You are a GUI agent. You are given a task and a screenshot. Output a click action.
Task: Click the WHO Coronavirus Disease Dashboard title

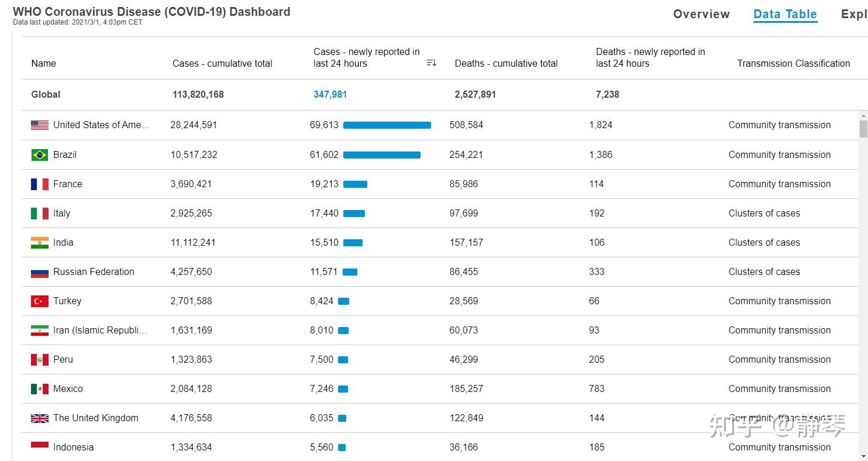pos(151,12)
